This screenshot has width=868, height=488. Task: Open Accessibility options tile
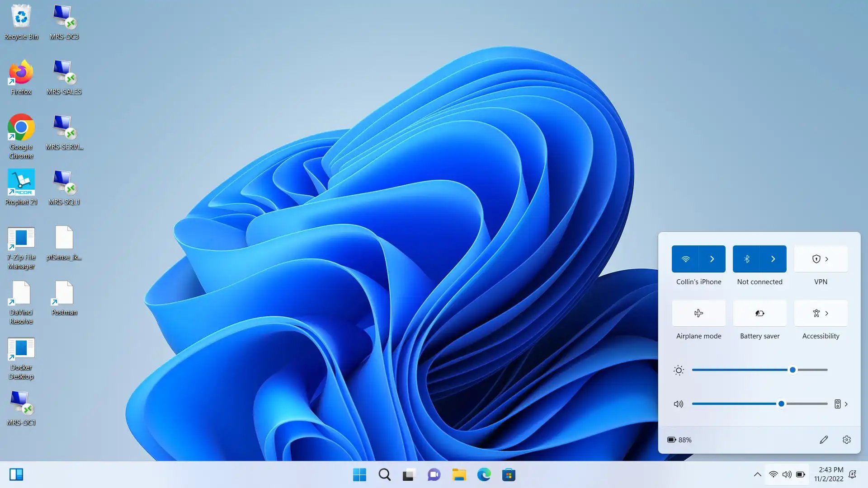(821, 313)
